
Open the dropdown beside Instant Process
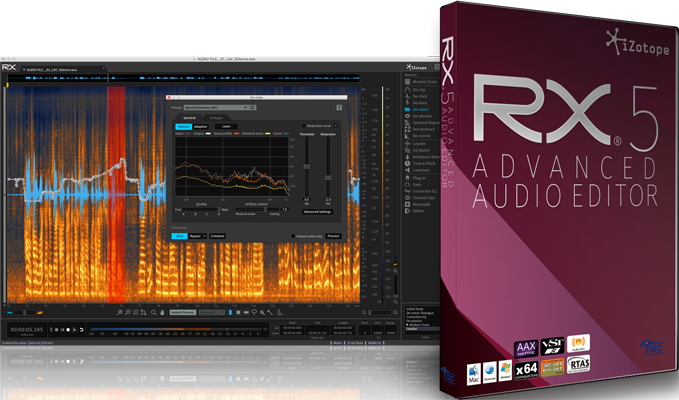pos(212,312)
